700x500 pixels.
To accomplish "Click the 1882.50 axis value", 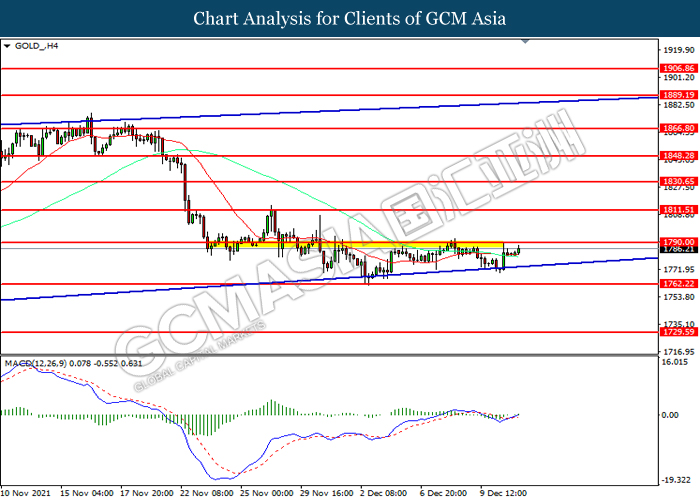I will (678, 105).
